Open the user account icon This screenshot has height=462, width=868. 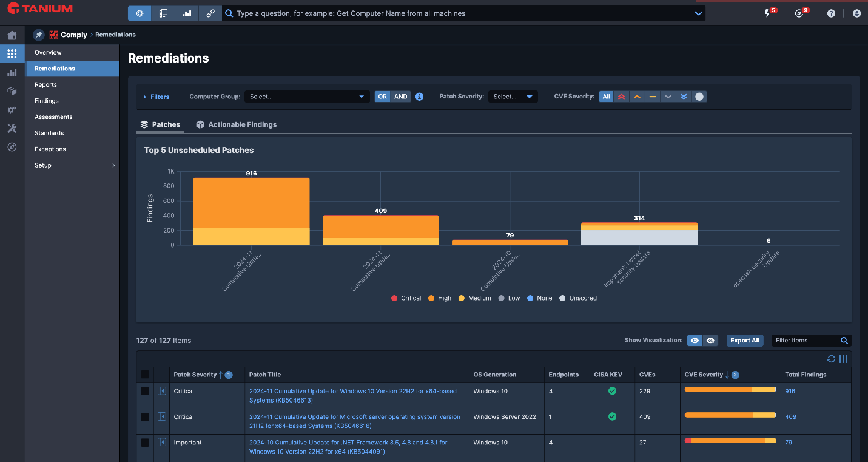coord(856,13)
